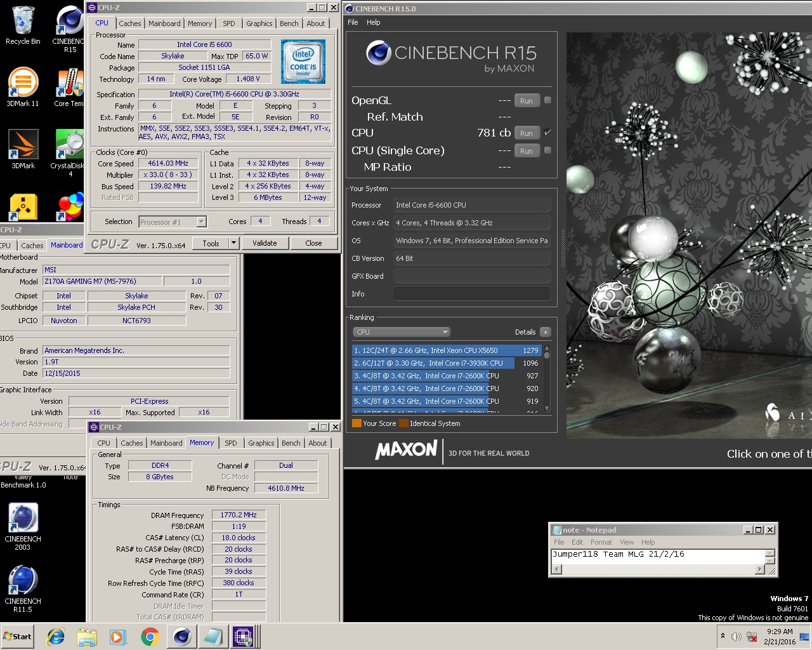Open the Edit menu in Notepad
This screenshot has height=650, width=812.
[x=577, y=542]
